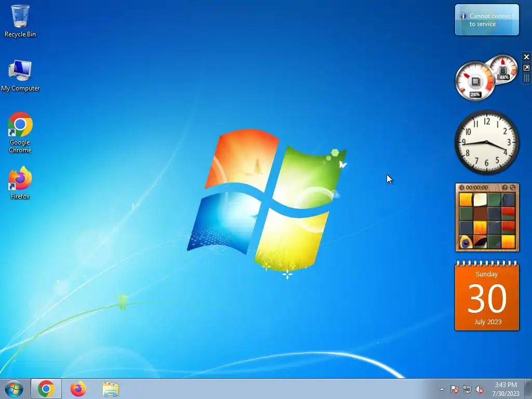The image size is (532, 399).
Task: Click 'July 2023' on the Calendar gadget
Action: point(487,322)
